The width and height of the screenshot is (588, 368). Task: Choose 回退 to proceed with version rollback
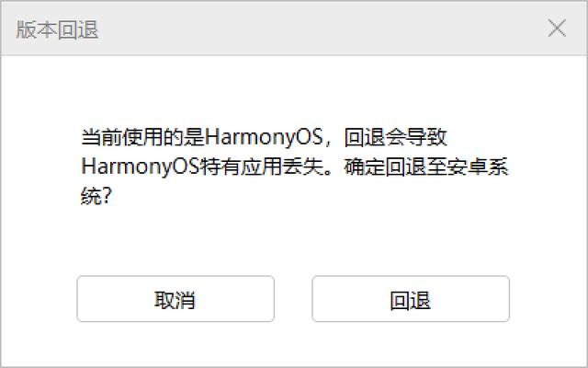411,299
